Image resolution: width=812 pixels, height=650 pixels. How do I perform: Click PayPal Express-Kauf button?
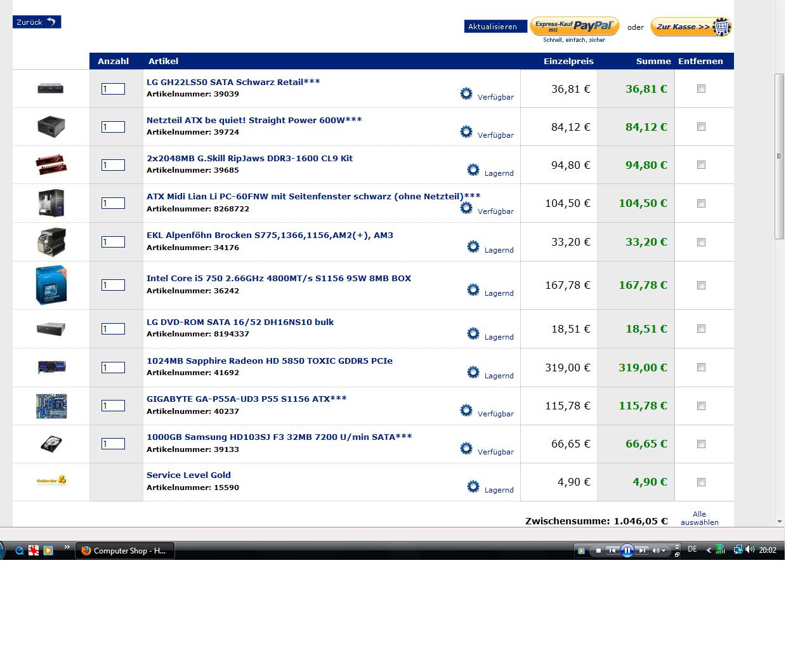point(575,27)
